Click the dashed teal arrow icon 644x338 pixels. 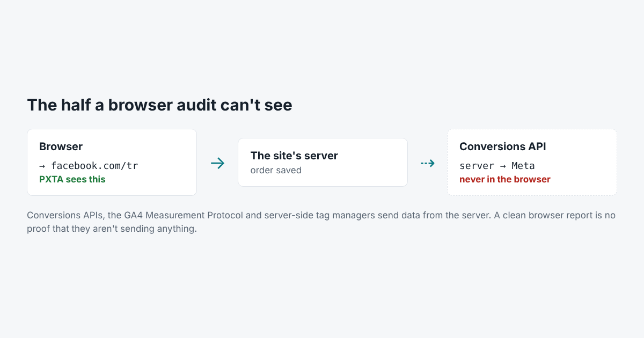click(x=427, y=163)
